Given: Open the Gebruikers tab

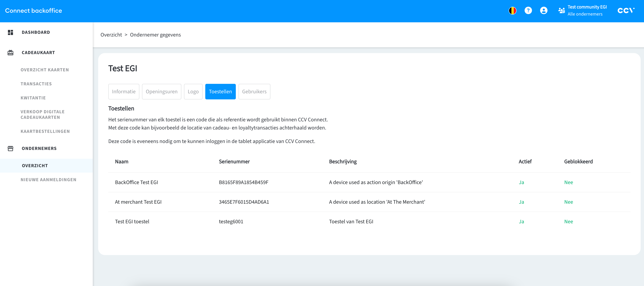Looking at the screenshot, I should 254,92.
